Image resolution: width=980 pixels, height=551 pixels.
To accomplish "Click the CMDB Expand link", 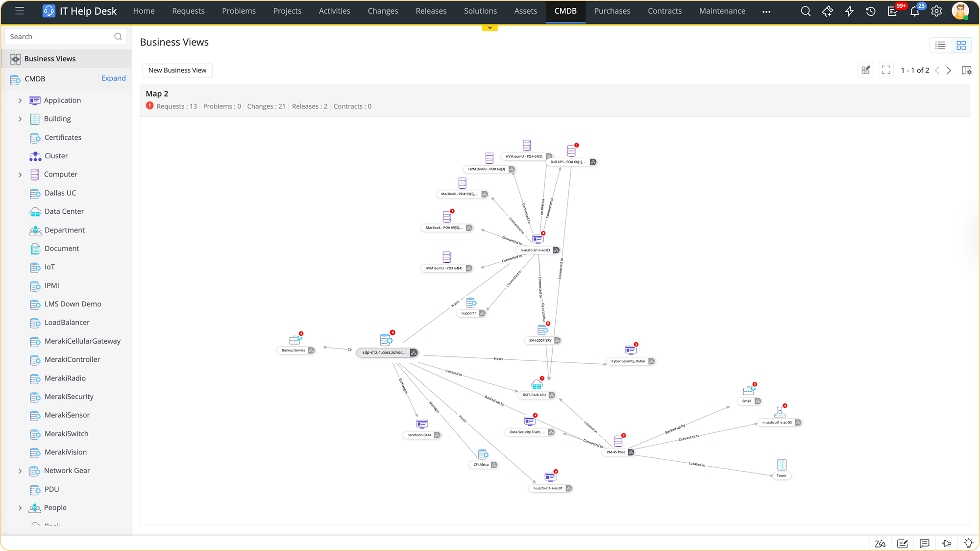I will (113, 78).
